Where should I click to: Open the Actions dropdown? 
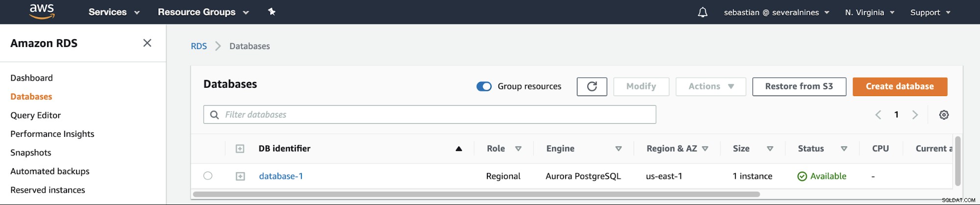point(711,86)
